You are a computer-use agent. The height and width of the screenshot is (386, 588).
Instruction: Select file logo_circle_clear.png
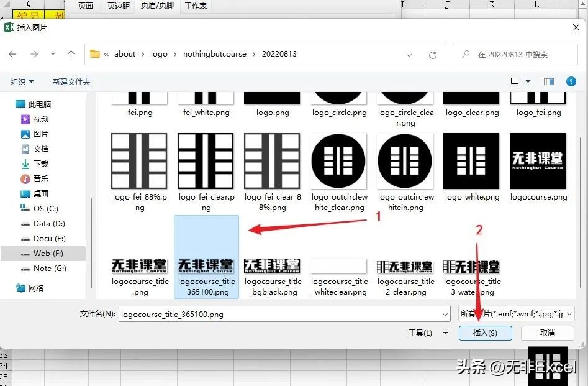(405, 109)
